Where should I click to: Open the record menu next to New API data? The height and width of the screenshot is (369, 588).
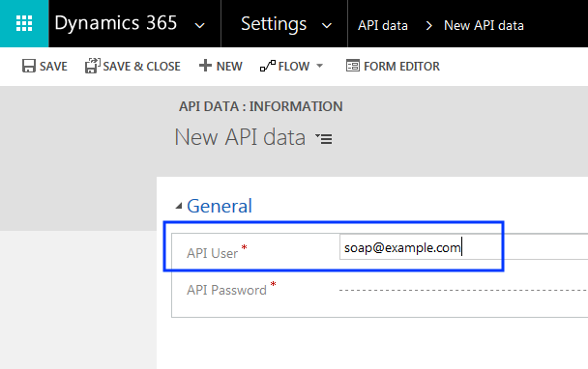coord(324,138)
